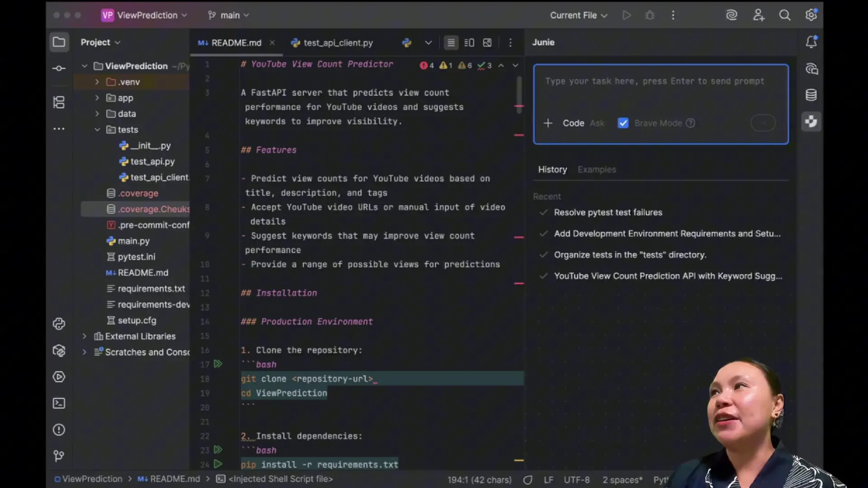Image resolution: width=868 pixels, height=488 pixels.
Task: Open the Python Console tool window
Action: coord(59,324)
